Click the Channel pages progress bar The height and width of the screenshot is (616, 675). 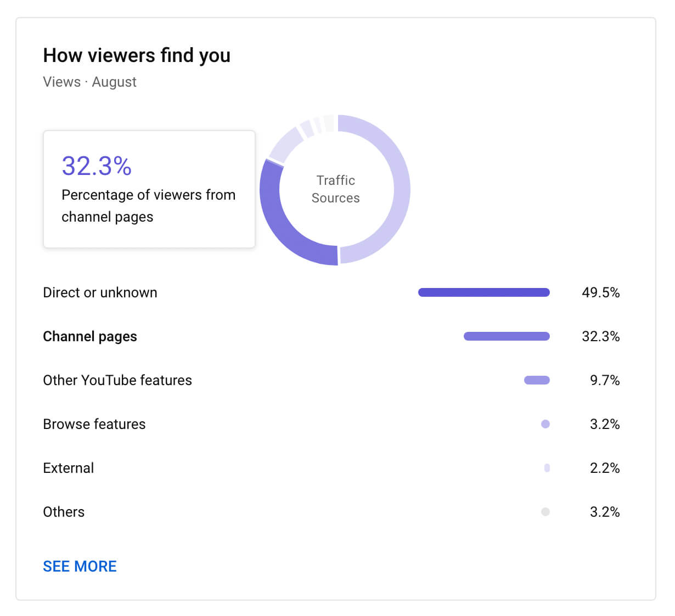pos(507,336)
